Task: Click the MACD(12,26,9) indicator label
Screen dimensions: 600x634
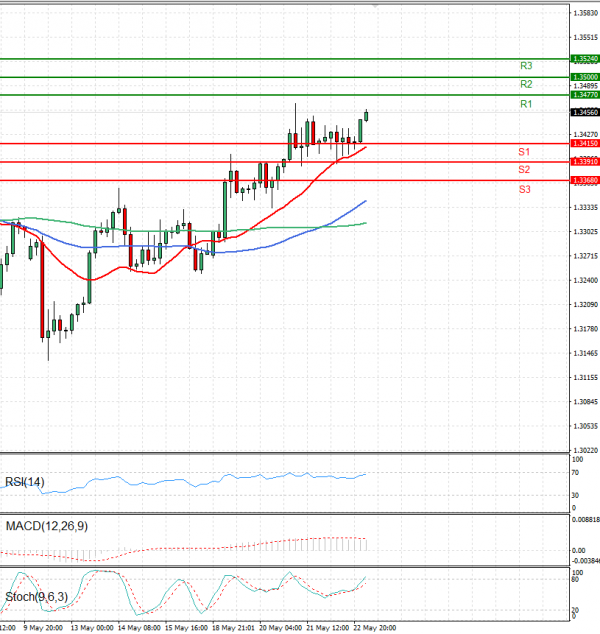Action: (44, 526)
